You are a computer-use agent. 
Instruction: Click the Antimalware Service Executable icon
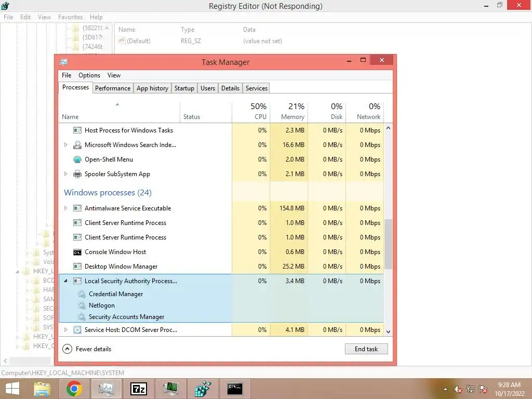click(x=77, y=208)
